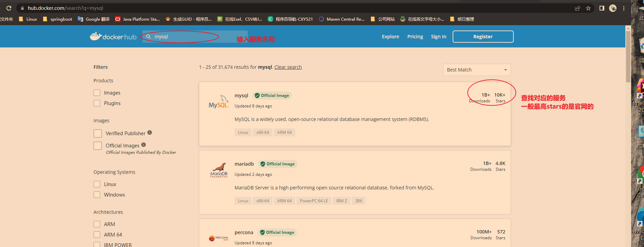This screenshot has width=644, height=247.
Task: Click the Linux tag on mariadb card
Action: coord(243,201)
